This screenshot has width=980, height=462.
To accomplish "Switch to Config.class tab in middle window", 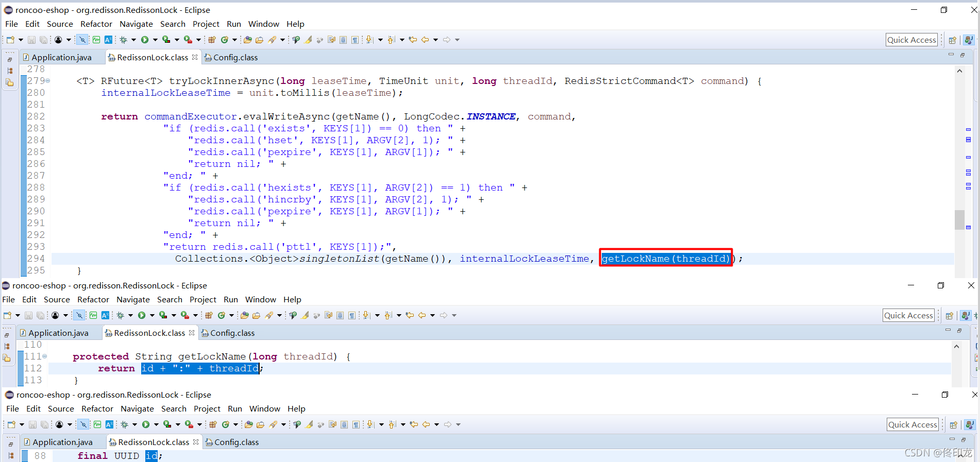I will click(x=228, y=333).
